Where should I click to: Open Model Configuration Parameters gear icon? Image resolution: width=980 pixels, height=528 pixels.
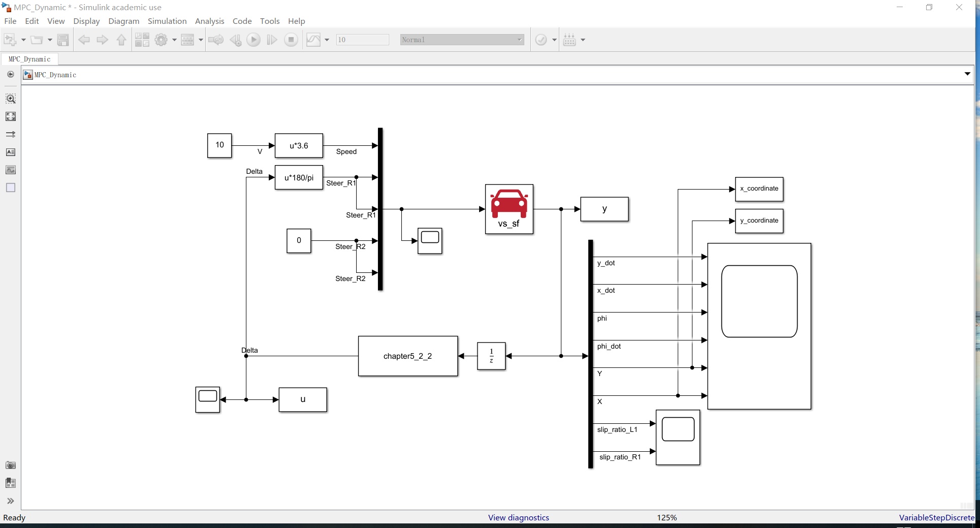pos(162,40)
